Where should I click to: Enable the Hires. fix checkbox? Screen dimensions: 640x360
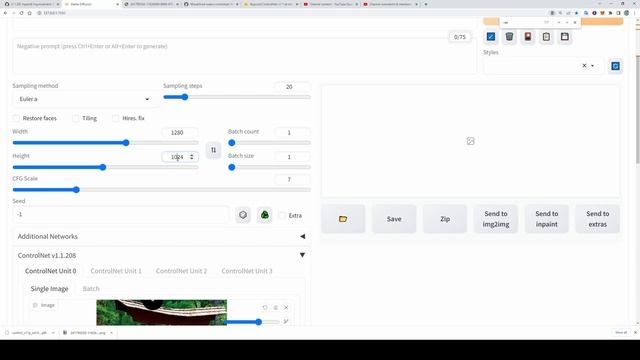116,118
